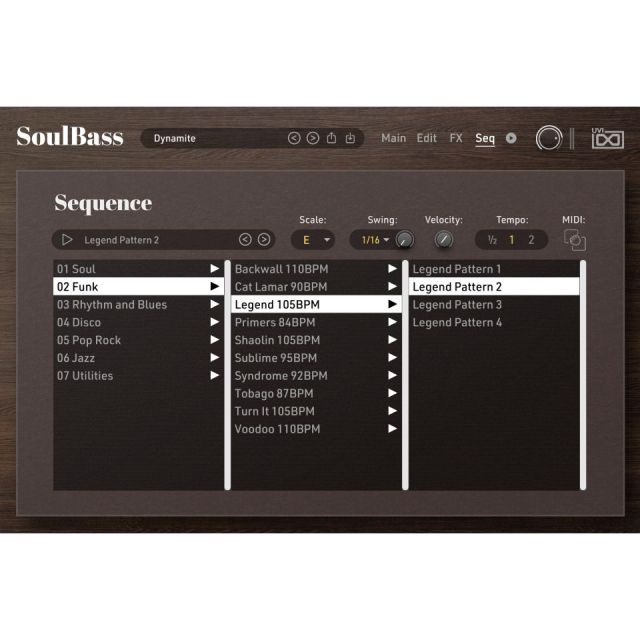640x640 pixels.
Task: Select 03 Rhythm and Blues category
Action: coord(138,304)
